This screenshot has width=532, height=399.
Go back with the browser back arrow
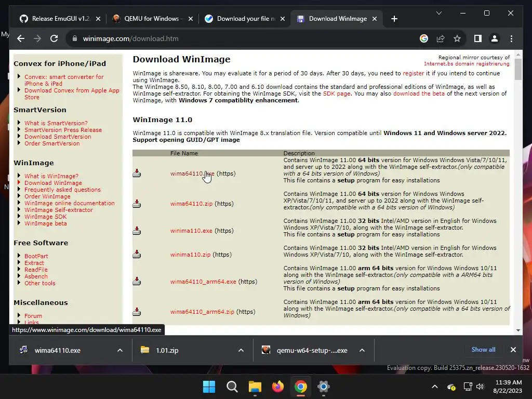click(21, 38)
